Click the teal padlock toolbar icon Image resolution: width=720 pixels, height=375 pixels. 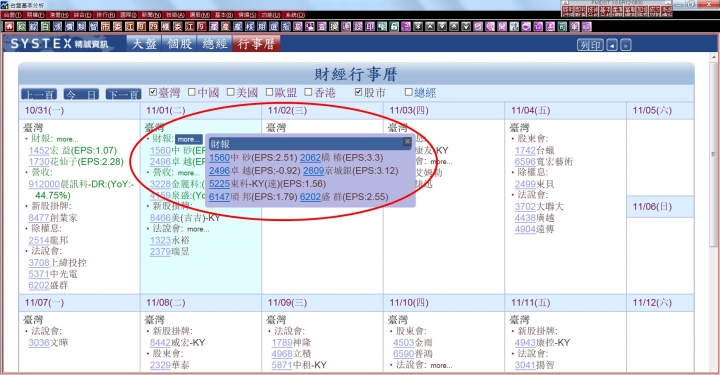pyautogui.click(x=394, y=27)
